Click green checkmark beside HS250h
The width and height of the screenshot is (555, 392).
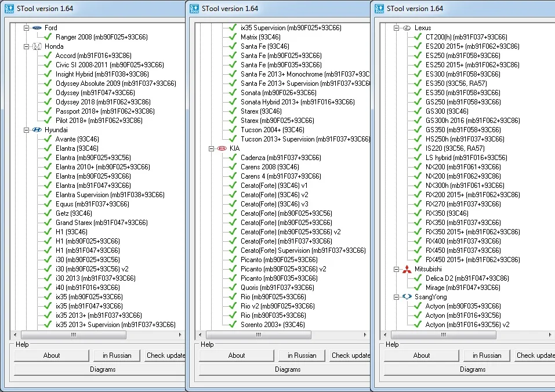pyautogui.click(x=418, y=139)
